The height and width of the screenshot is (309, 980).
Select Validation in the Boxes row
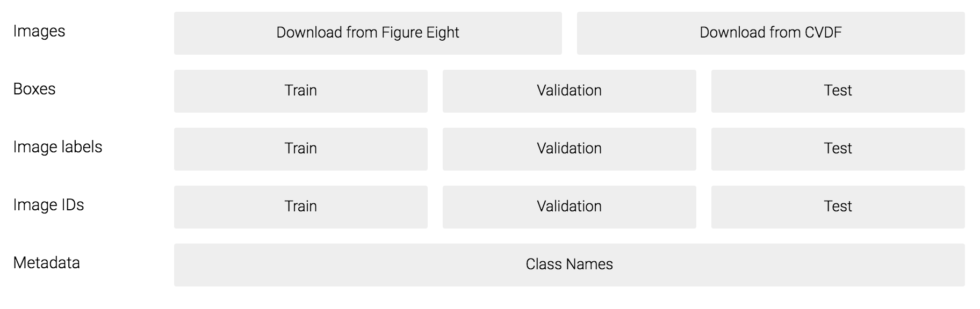point(569,91)
